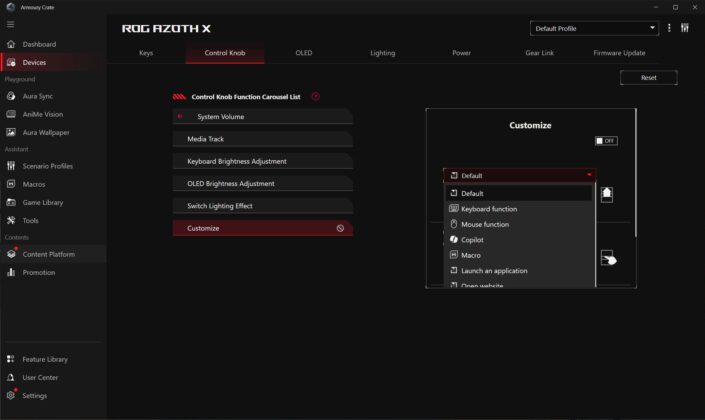This screenshot has width=705, height=420.
Task: Click the AniMe Vision icon
Action: [11, 114]
